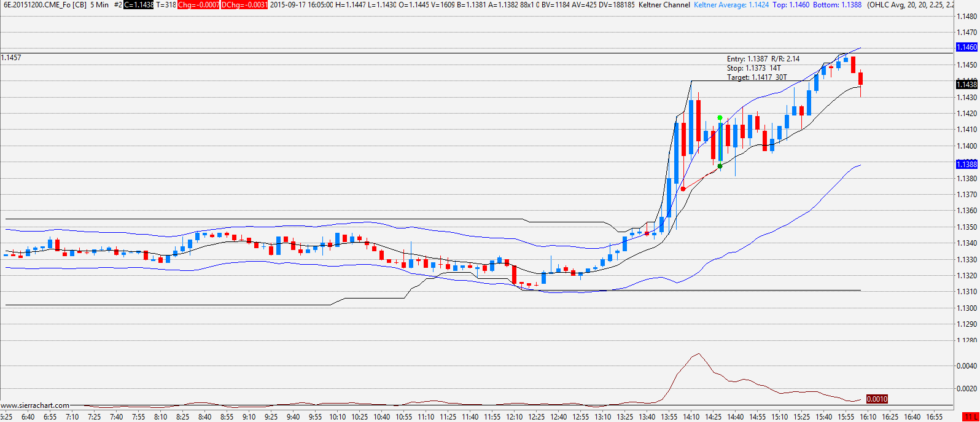Click the 1.1350 price scale label
980x422 pixels.
(x=967, y=227)
